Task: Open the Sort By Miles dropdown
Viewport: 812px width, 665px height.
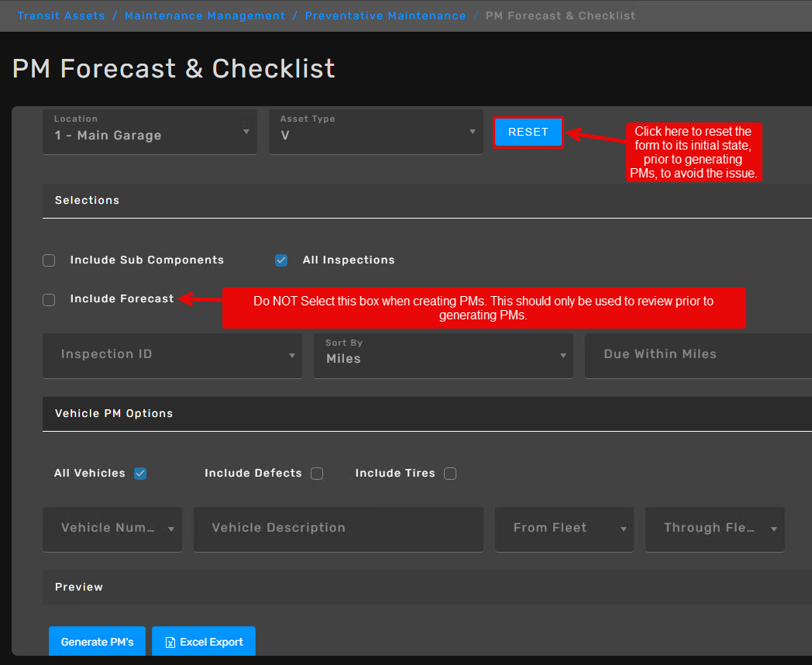Action: click(443, 355)
